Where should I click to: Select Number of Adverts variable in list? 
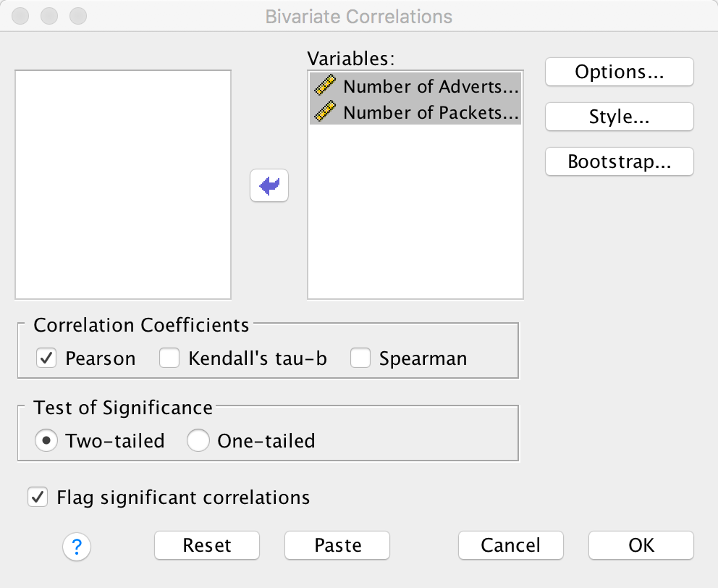tap(431, 86)
